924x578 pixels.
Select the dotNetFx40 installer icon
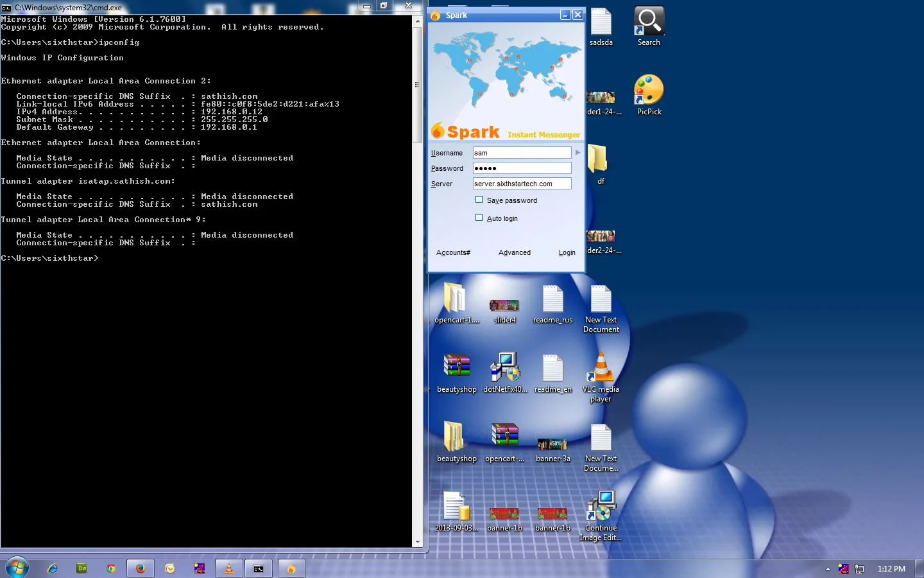coord(505,367)
